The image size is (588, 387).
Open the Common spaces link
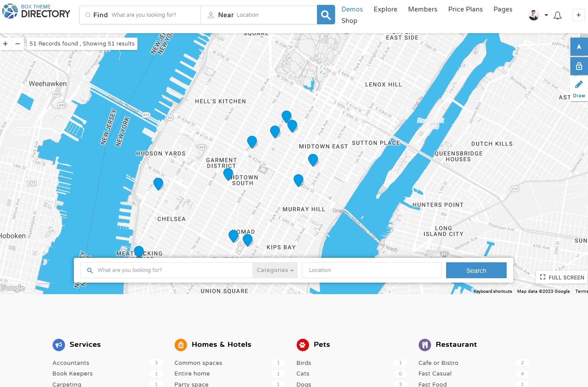tap(199, 363)
